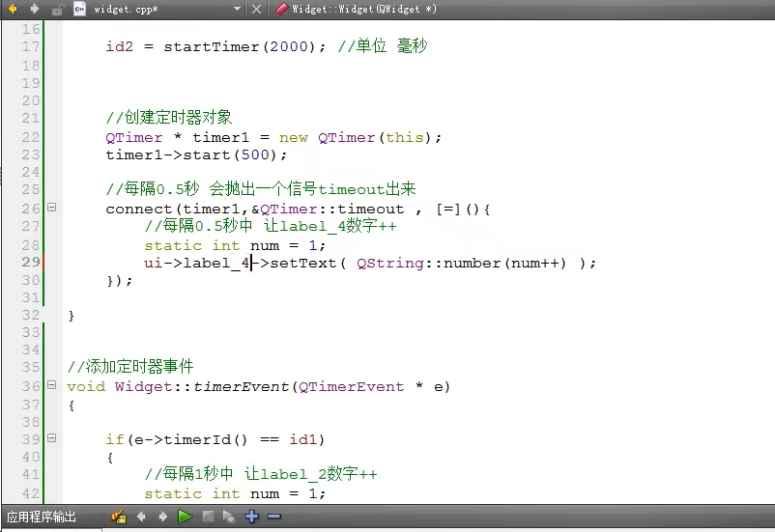Zoom in output text with plus icon
The width and height of the screenshot is (775, 532).
pyautogui.click(x=251, y=517)
